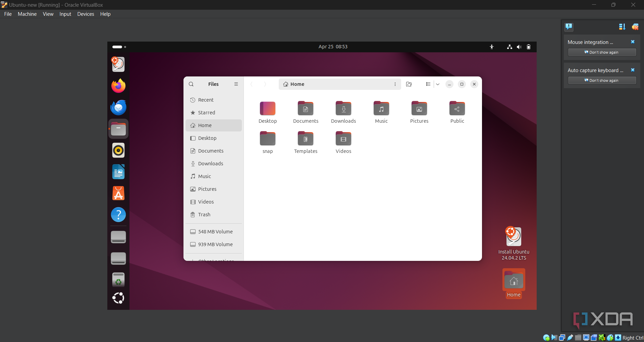Click the sort notifications icon in VirtualBox panel
644x342 pixels.
point(622,27)
